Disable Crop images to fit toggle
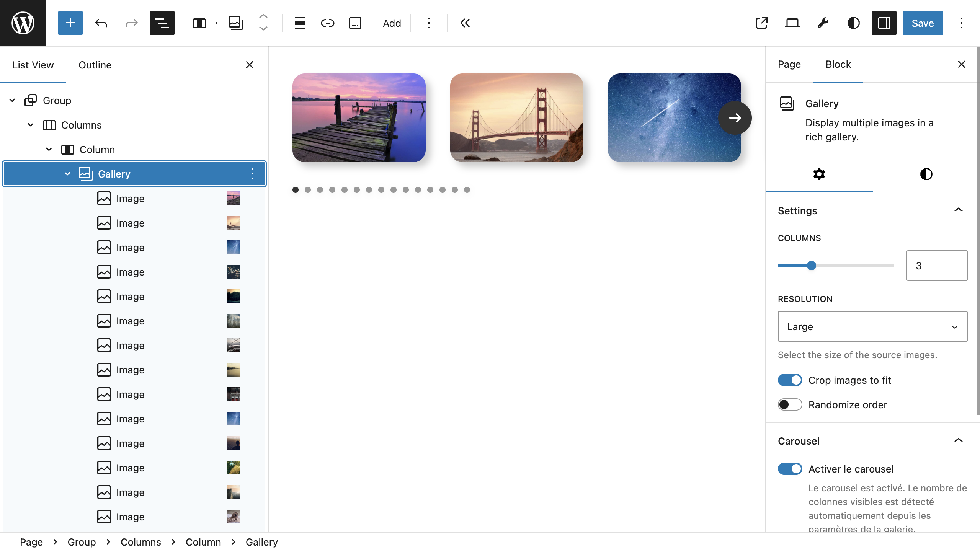980x551 pixels. pos(790,380)
